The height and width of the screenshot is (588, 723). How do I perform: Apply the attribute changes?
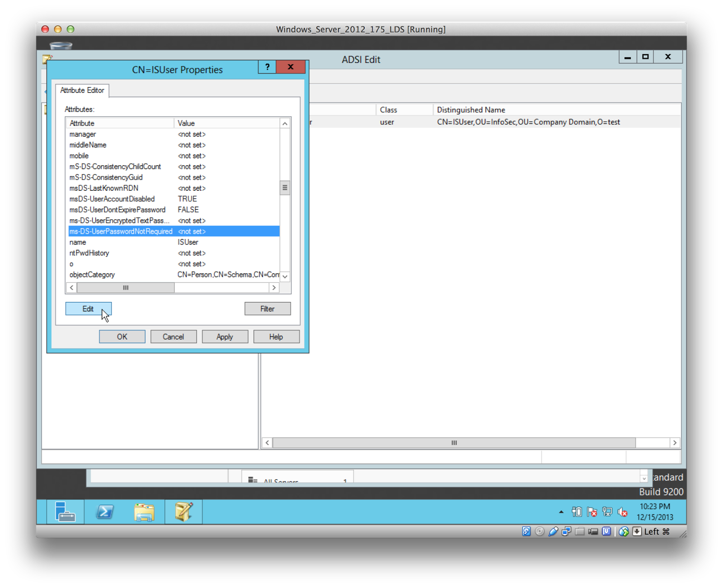[x=225, y=337]
